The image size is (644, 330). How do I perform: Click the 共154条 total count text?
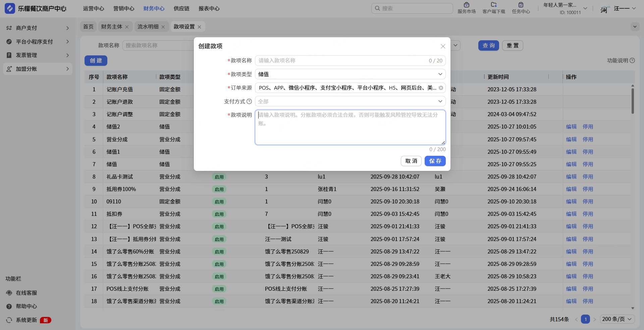pyautogui.click(x=559, y=319)
